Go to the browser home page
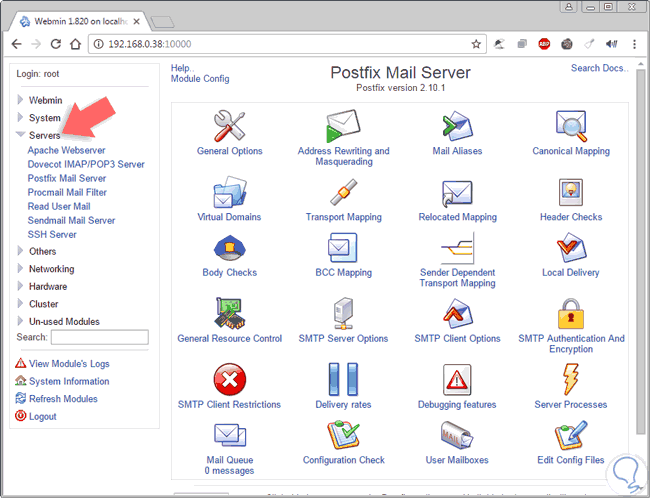The image size is (650, 498). [x=75, y=44]
